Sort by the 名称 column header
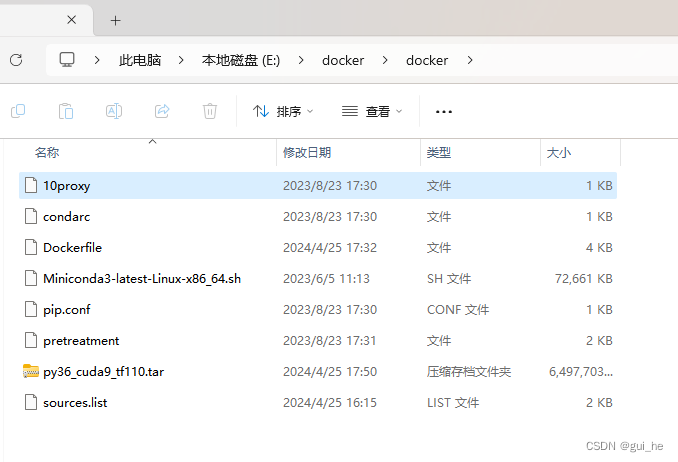This screenshot has width=678, height=462. click(47, 152)
